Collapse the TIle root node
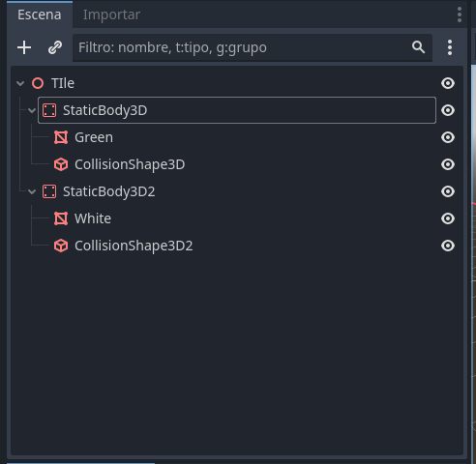The height and width of the screenshot is (464, 476). pyautogui.click(x=20, y=84)
